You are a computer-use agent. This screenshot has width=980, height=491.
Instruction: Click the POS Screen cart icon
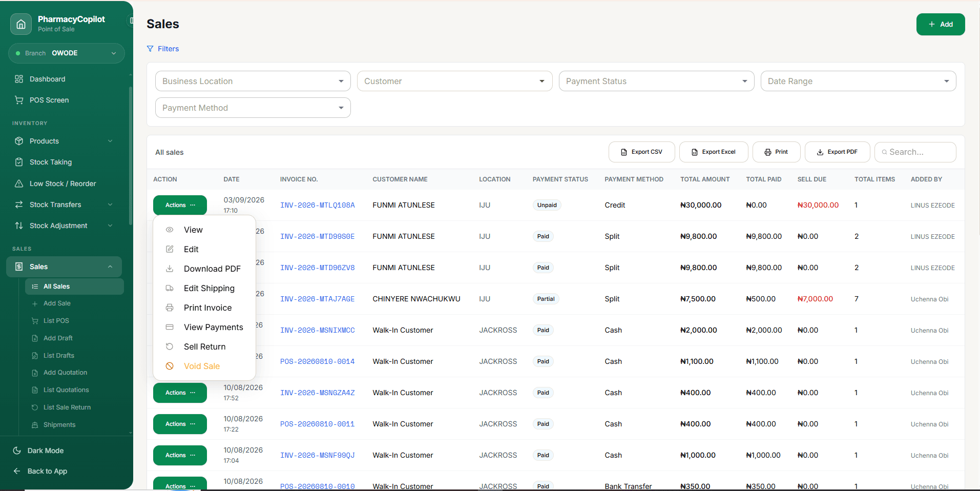(19, 100)
